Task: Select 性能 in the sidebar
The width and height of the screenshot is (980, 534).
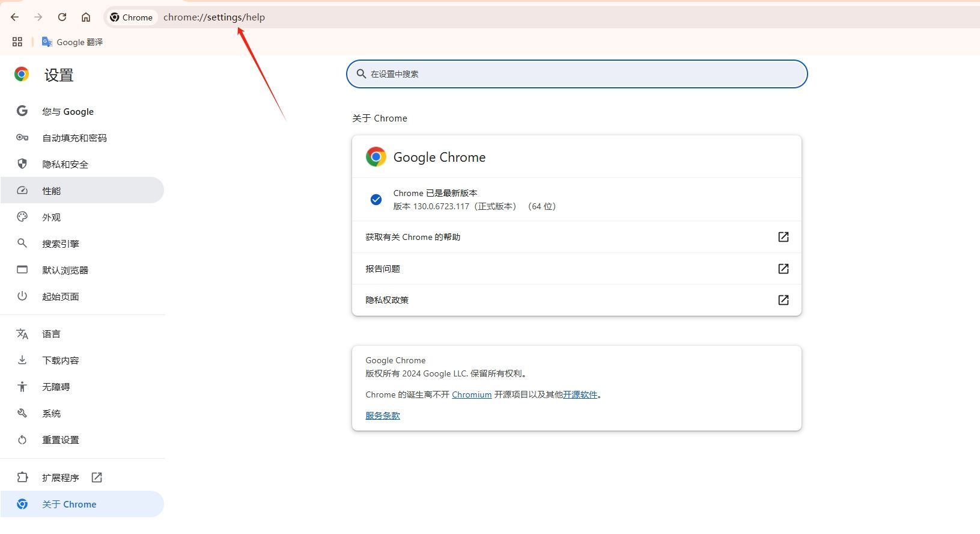Action: [82, 191]
